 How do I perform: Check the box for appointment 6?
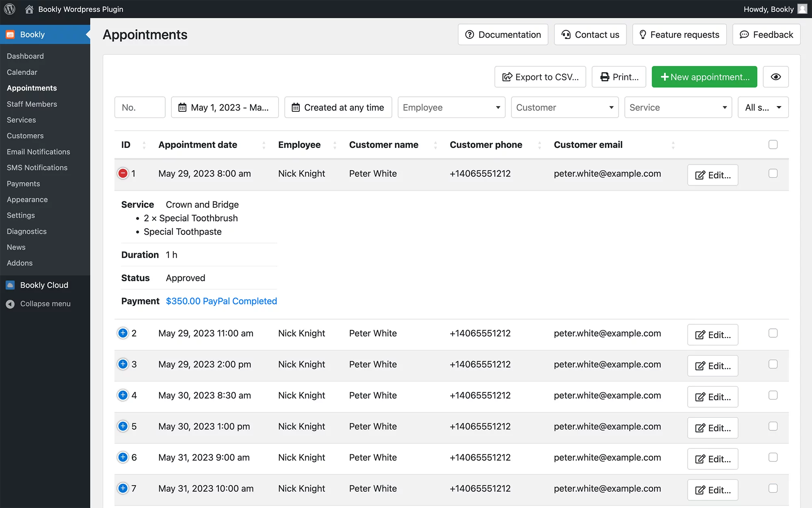pyautogui.click(x=773, y=457)
